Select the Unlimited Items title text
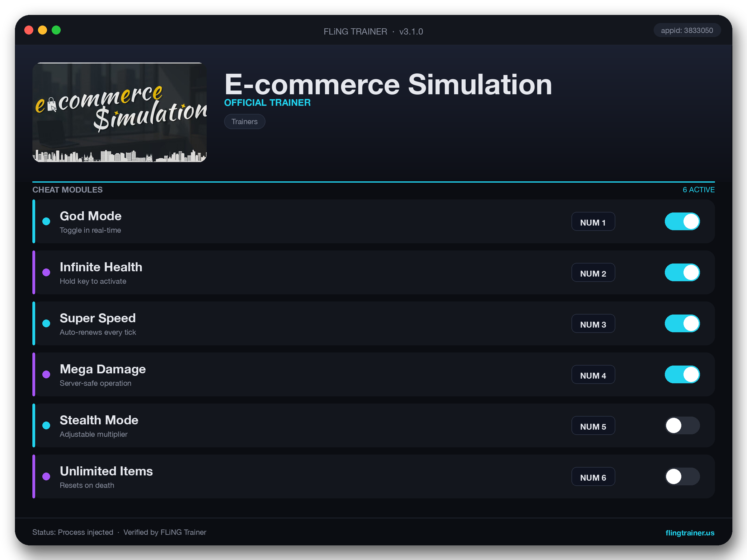747x560 pixels. click(x=106, y=471)
